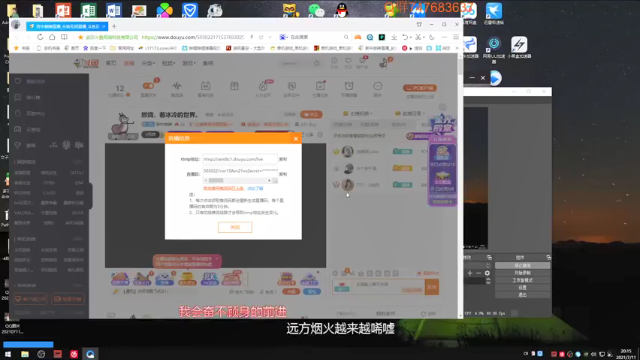Open the user avatar menu

click(384, 63)
